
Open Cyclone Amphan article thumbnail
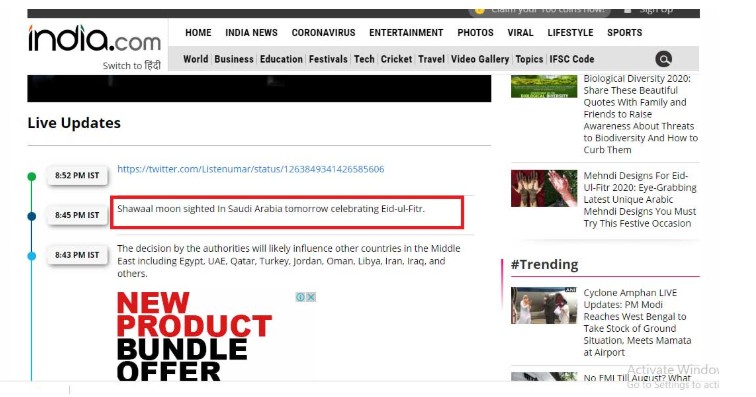pyautogui.click(x=544, y=305)
